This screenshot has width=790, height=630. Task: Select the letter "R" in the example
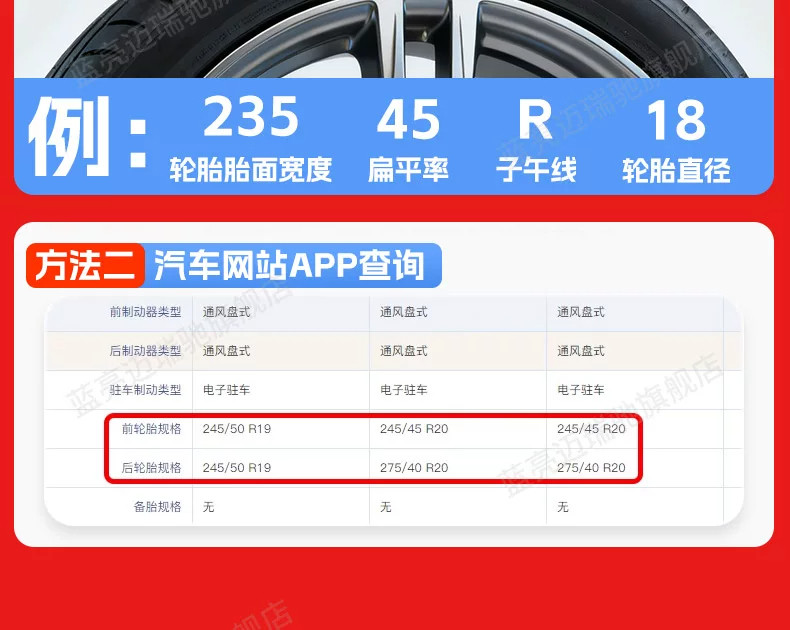(536, 120)
